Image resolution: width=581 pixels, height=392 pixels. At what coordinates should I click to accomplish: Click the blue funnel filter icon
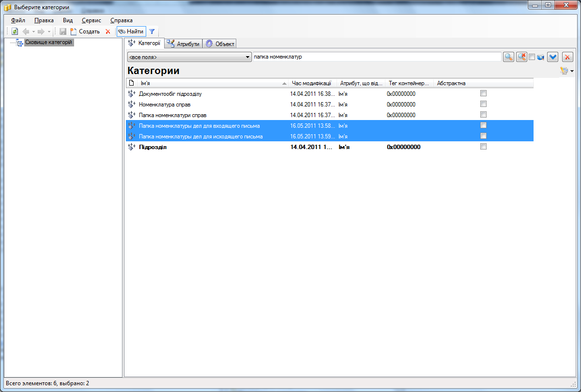[x=152, y=31]
